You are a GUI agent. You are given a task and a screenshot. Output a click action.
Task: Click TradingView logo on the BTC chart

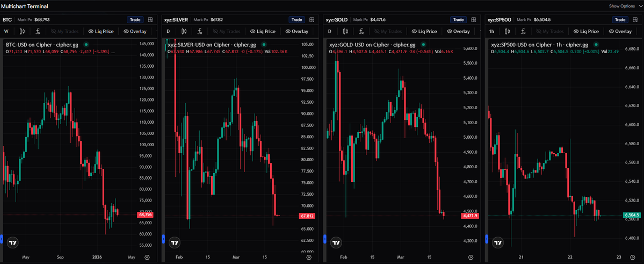click(x=14, y=242)
